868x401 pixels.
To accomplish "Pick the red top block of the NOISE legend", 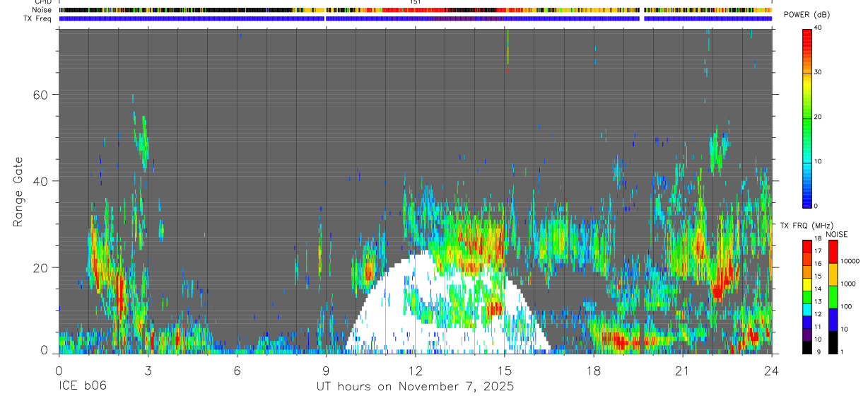I will (833, 252).
